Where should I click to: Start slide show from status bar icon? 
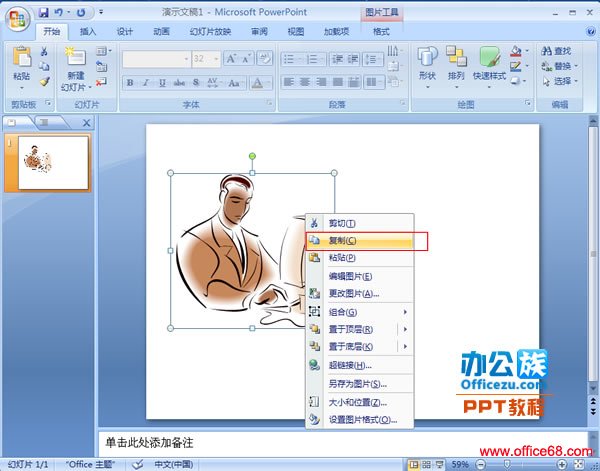[440, 465]
